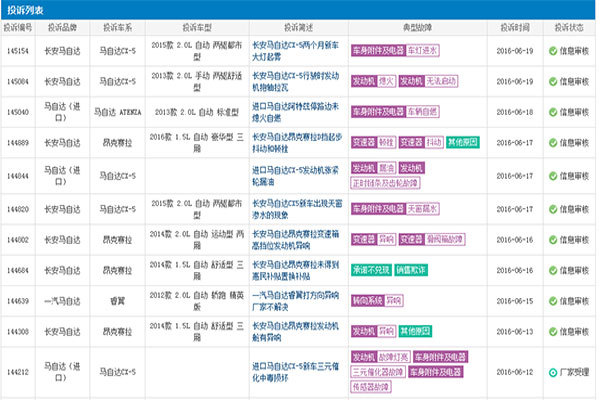This screenshot has width=600, height=400.
Task: Click the 典型故障 column header
Action: pos(417,28)
